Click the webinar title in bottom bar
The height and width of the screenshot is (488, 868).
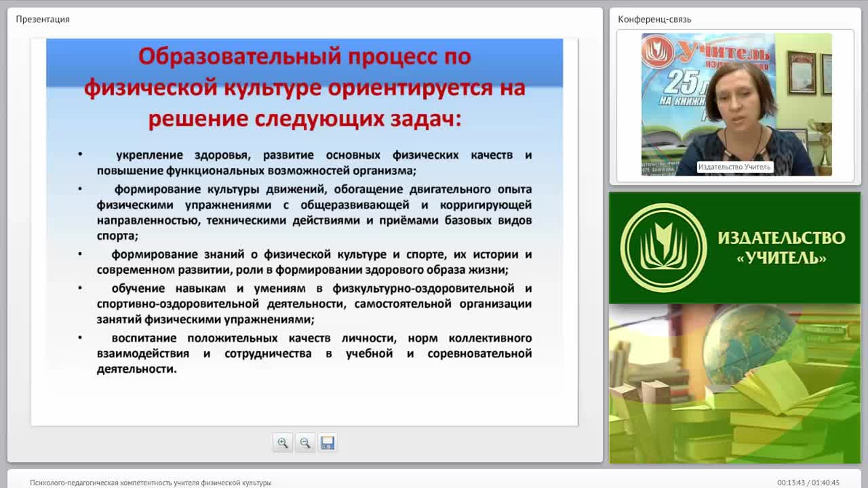tap(151, 483)
